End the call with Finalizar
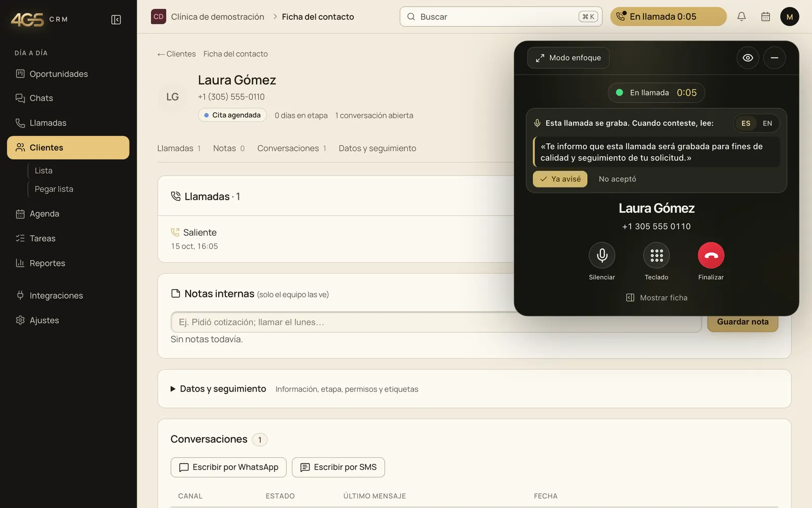 (x=711, y=255)
